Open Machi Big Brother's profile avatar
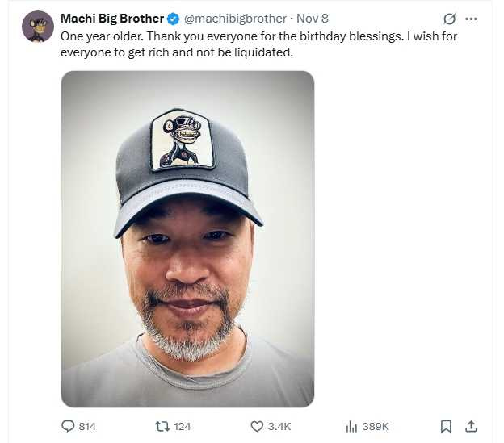 (38, 27)
